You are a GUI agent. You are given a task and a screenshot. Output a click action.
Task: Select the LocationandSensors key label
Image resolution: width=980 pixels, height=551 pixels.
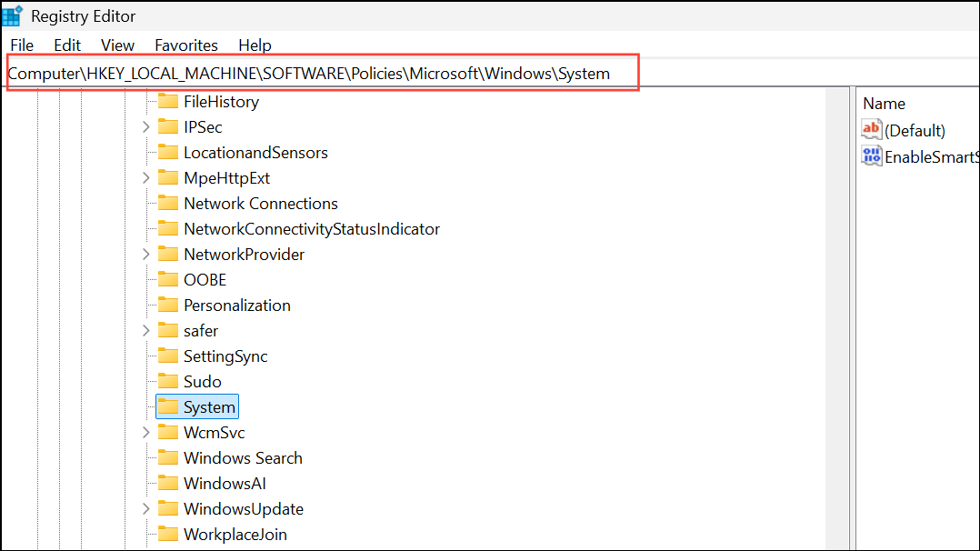point(255,153)
